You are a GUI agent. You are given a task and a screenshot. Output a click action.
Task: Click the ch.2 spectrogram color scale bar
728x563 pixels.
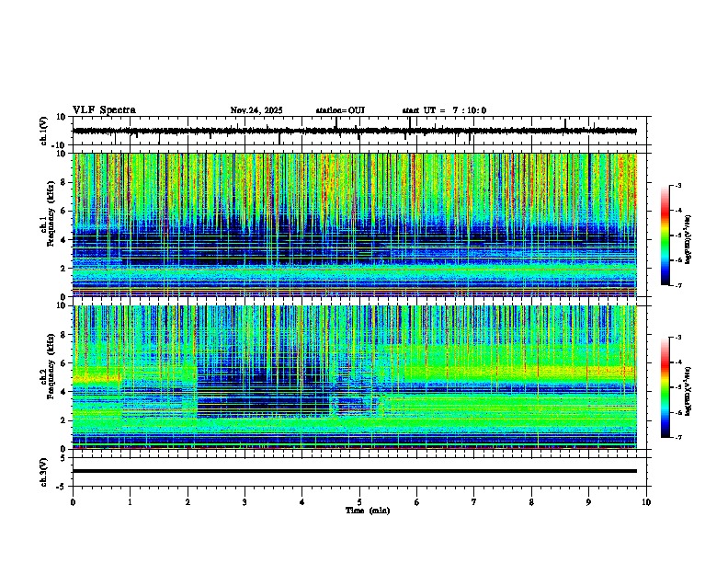tap(665, 387)
